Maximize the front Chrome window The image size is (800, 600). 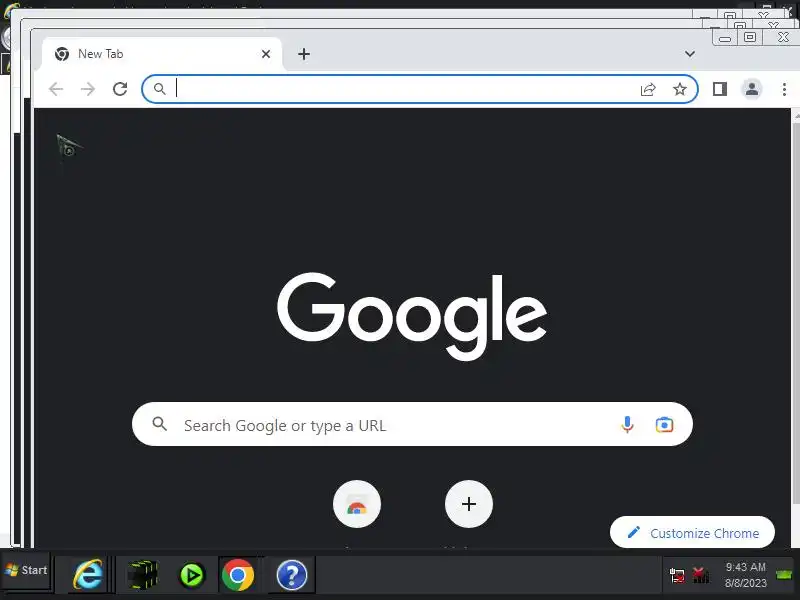pyautogui.click(x=749, y=37)
